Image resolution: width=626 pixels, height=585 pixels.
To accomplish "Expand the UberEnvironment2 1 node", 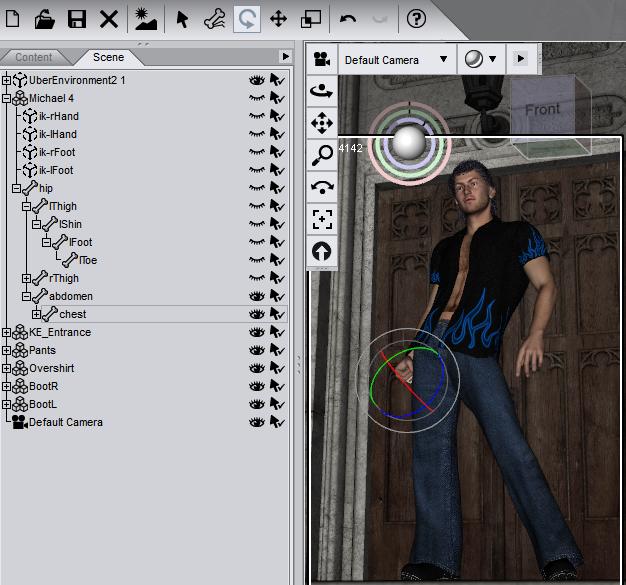I will click(x=6, y=80).
